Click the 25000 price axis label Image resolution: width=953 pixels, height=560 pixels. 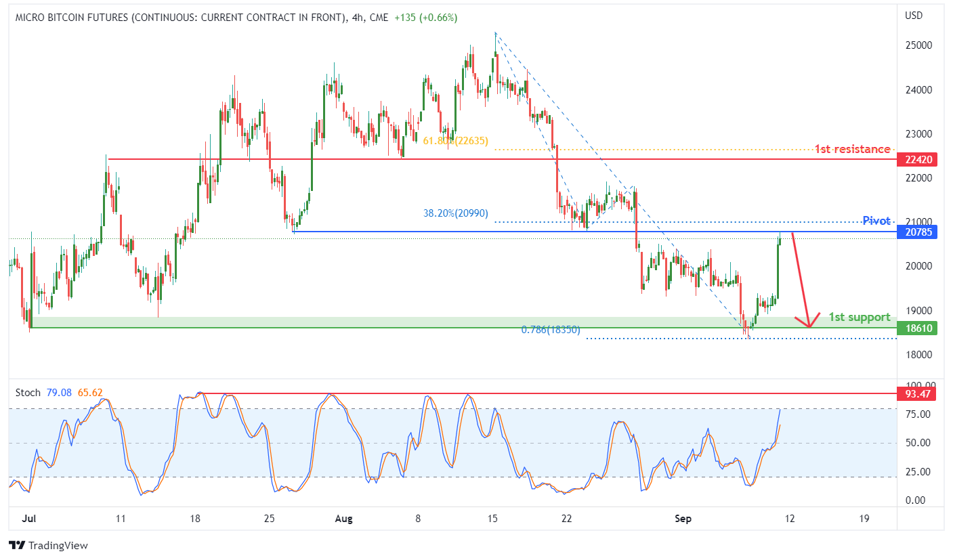click(x=918, y=45)
